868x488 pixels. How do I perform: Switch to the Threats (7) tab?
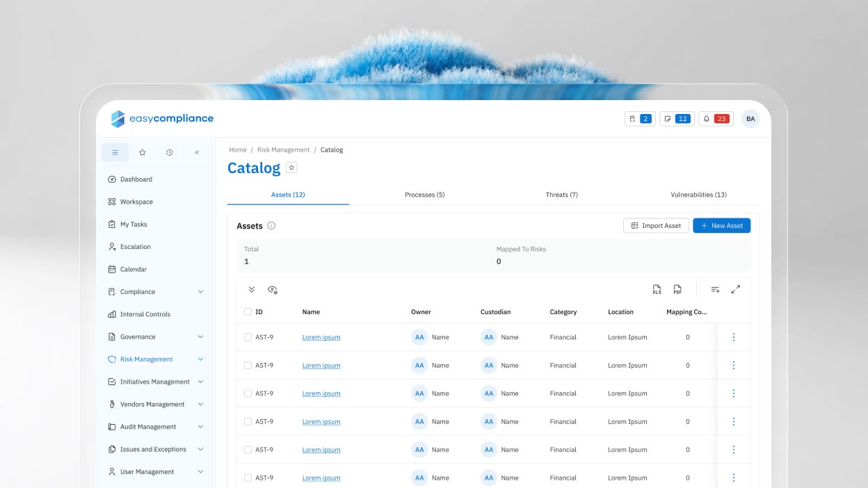561,195
